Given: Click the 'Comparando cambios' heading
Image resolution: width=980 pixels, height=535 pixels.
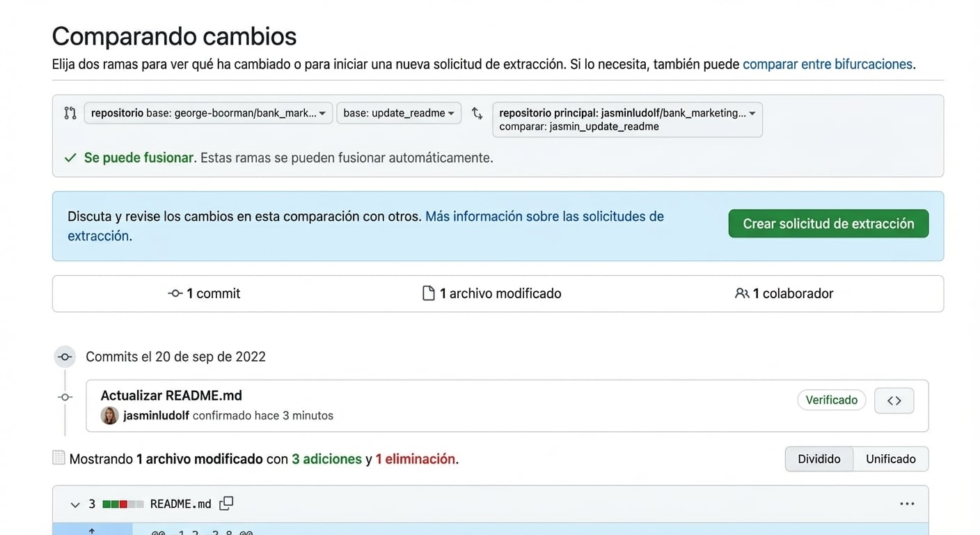Looking at the screenshot, I should point(174,36).
